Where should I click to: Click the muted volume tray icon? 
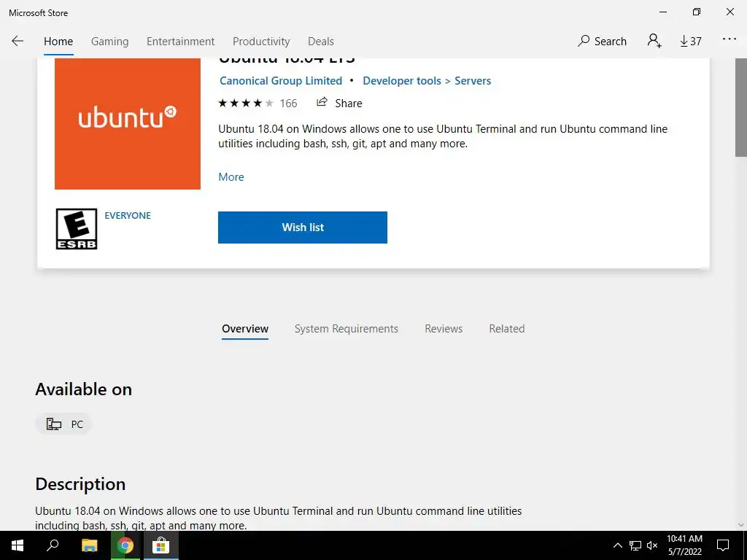pyautogui.click(x=652, y=545)
